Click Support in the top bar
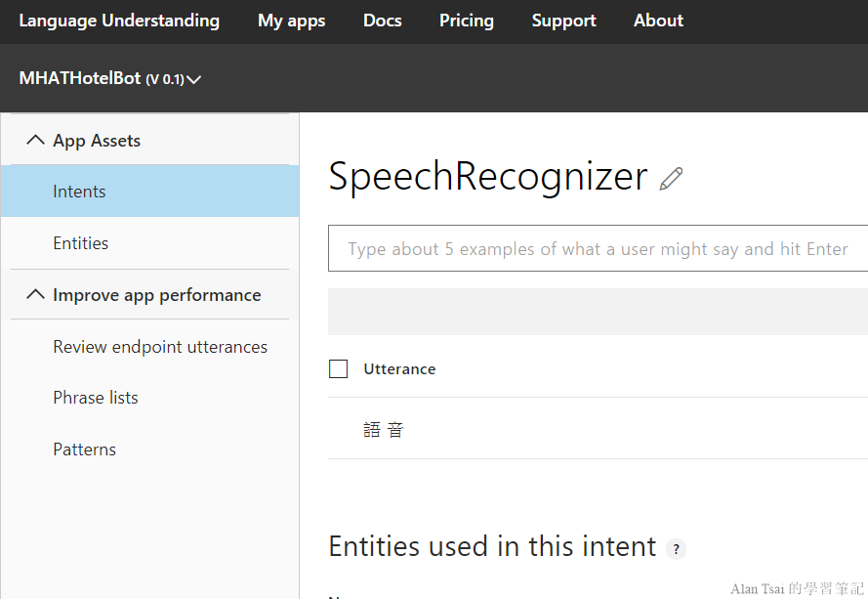 tap(563, 21)
